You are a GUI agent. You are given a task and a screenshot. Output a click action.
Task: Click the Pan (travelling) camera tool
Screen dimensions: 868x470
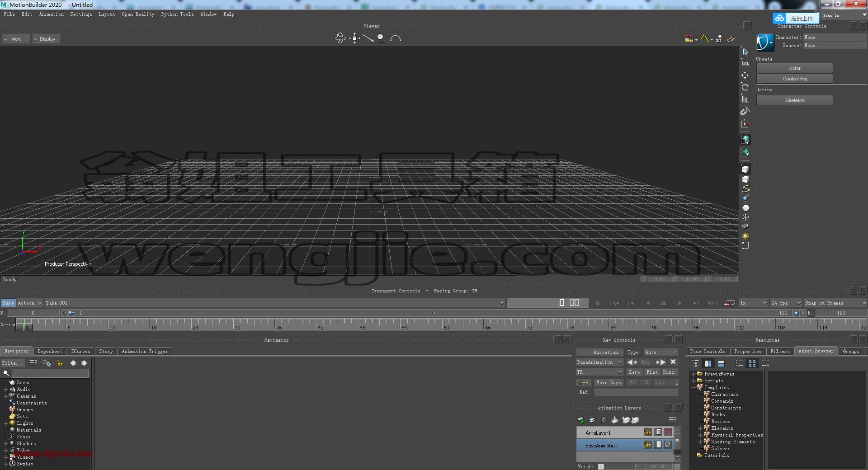[x=354, y=38]
